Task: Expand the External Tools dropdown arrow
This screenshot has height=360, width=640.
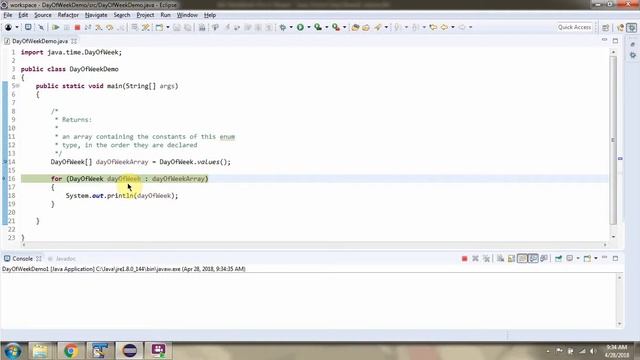Action: tap(344, 27)
